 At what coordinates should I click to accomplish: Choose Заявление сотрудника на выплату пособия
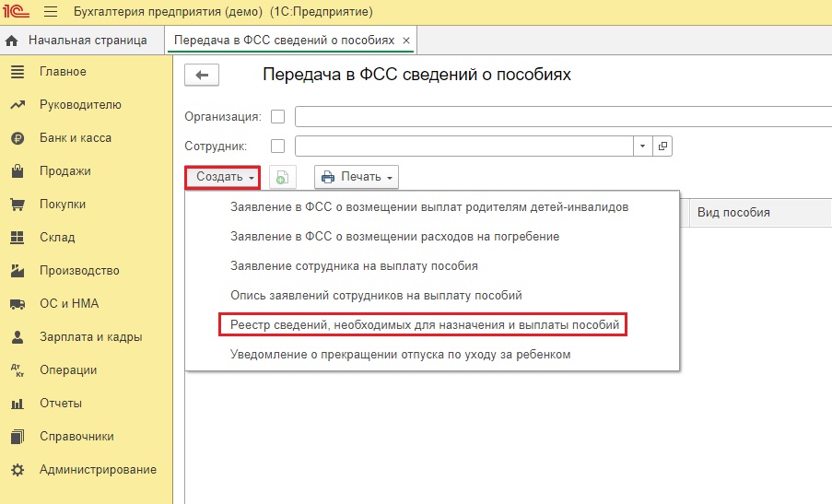[x=354, y=265]
